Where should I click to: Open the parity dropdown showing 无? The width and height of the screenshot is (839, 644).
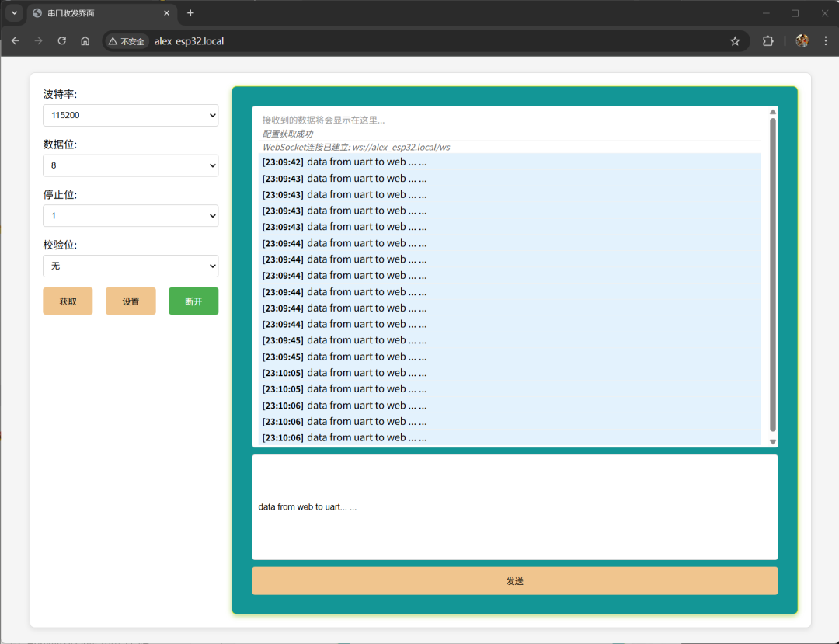point(131,266)
